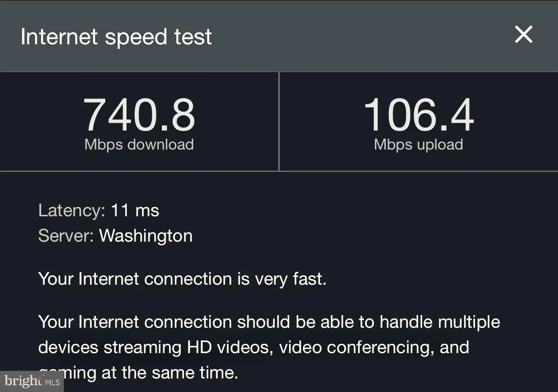
Task: Click the "Server:" label
Action: pos(66,236)
